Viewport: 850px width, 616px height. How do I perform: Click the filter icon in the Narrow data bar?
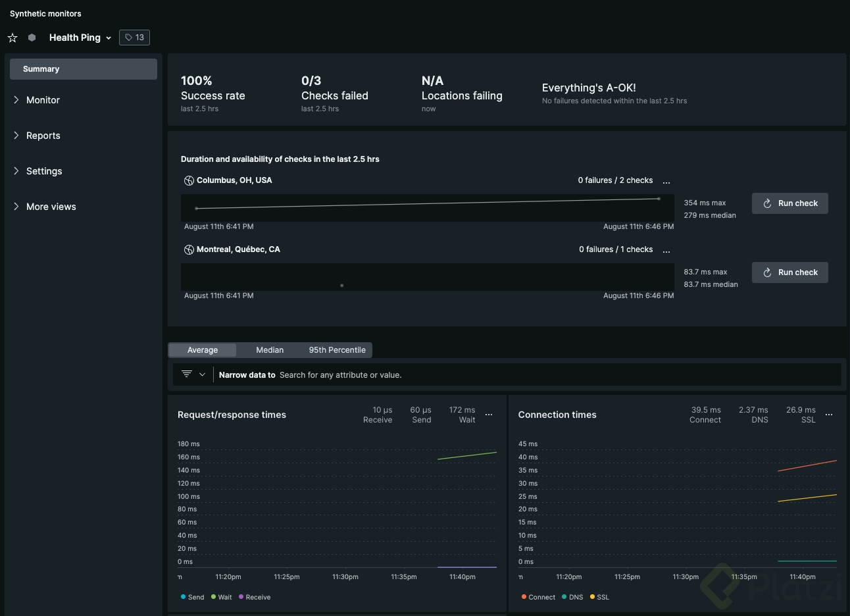tap(187, 374)
